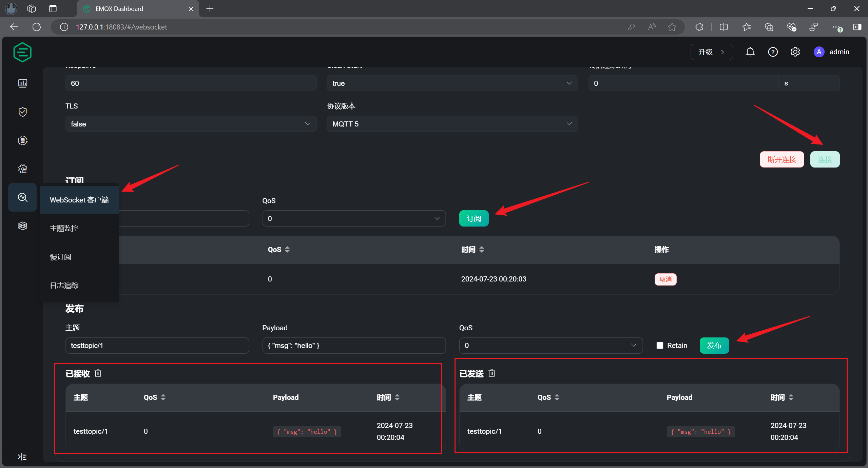Open browser tab actions menu icon
The image size is (868, 468).
(x=53, y=8)
